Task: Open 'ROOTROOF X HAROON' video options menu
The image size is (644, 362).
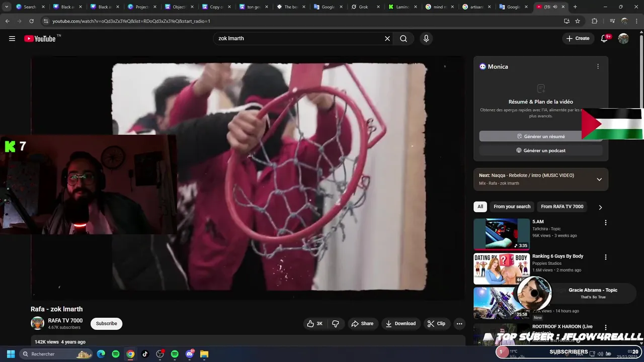Action: pos(605,327)
